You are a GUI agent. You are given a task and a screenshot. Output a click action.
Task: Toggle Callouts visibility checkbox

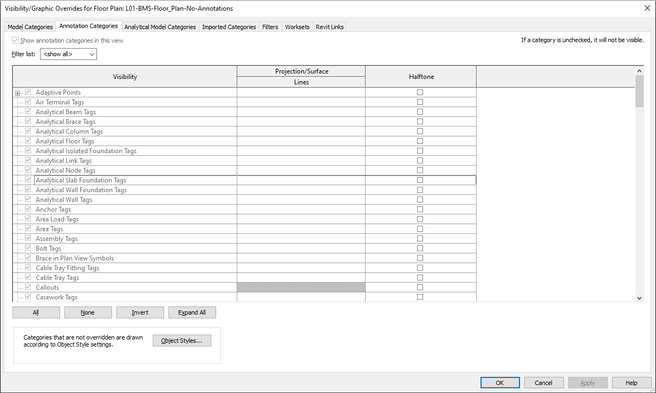(x=28, y=287)
